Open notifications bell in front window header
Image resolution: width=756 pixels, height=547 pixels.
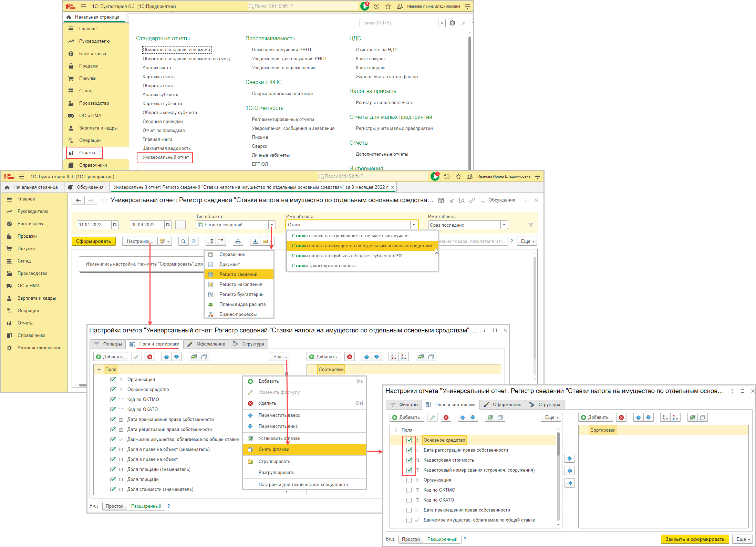(435, 176)
